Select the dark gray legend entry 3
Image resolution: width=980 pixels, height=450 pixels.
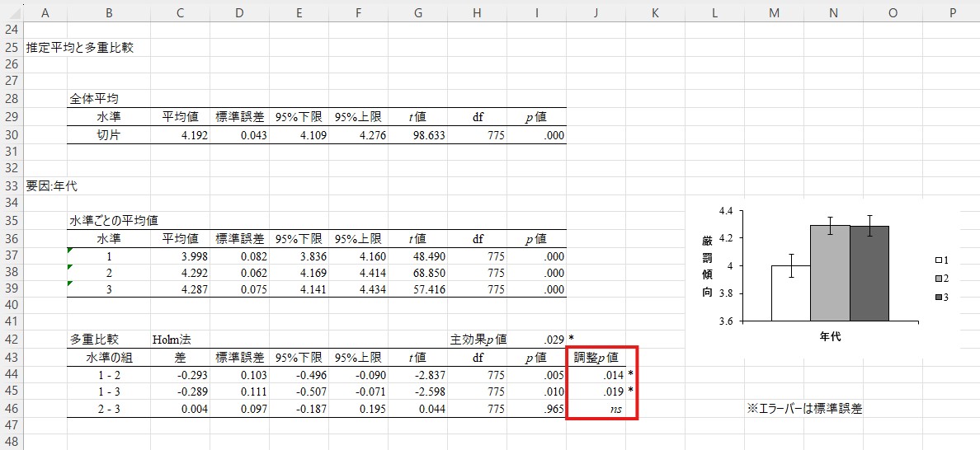[x=938, y=296]
